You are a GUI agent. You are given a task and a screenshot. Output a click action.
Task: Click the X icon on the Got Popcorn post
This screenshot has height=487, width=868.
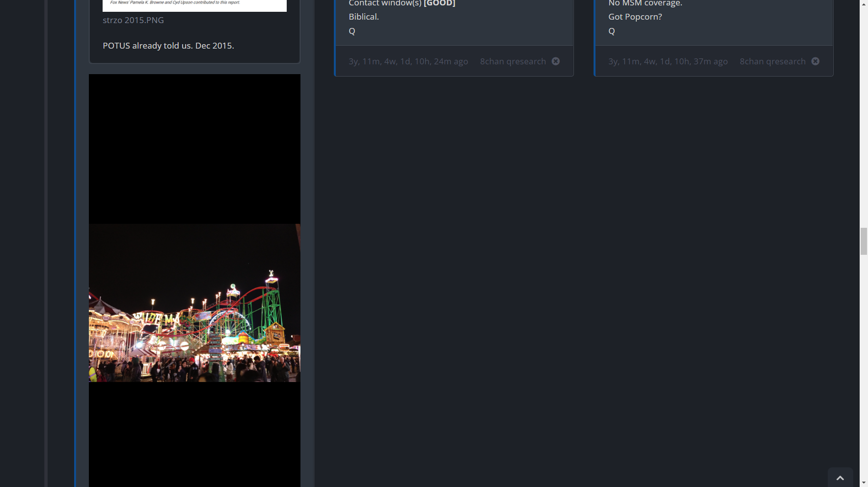click(815, 61)
